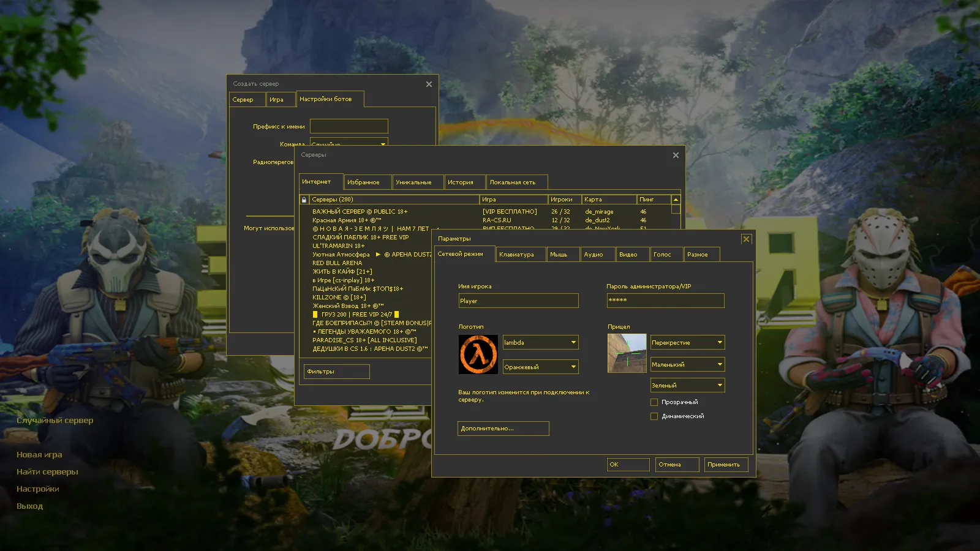Click the Имя игрока input field
This screenshot has width=980, height=551.
pyautogui.click(x=518, y=301)
